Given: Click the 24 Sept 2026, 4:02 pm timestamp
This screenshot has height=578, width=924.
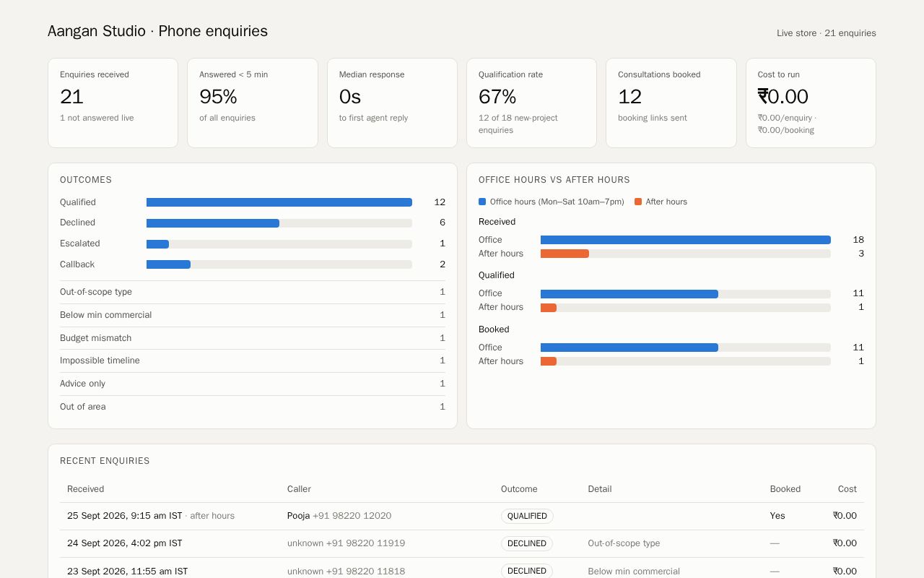Looking at the screenshot, I should click(x=125, y=543).
